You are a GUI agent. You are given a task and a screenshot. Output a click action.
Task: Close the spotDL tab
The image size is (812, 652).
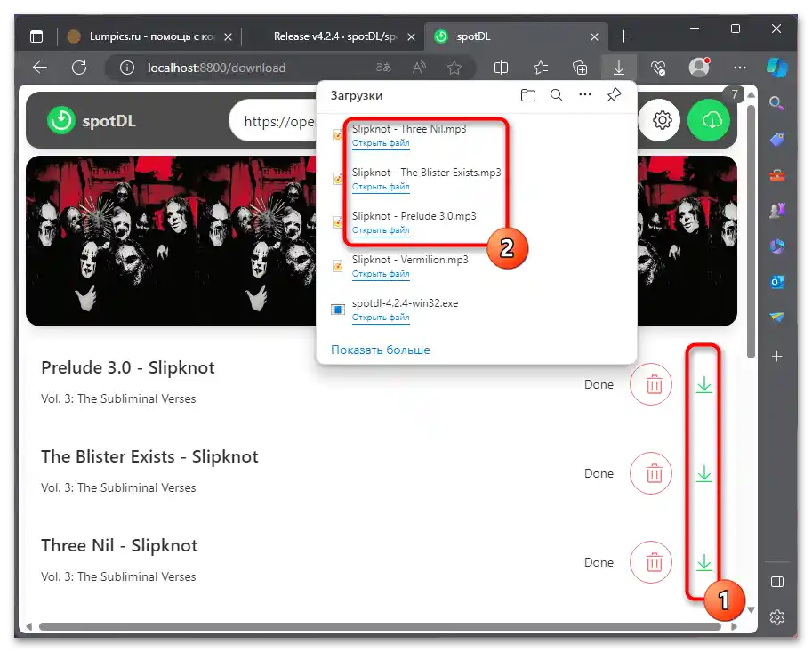coord(594,37)
